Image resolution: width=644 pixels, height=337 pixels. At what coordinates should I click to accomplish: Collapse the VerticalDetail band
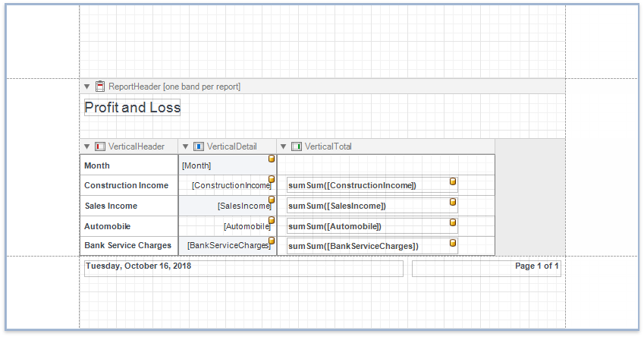(186, 146)
